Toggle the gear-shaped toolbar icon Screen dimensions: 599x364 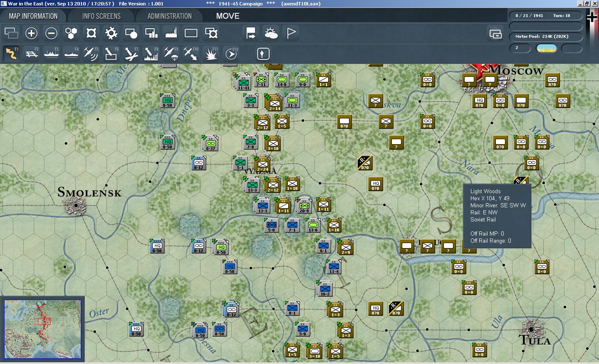111,33
